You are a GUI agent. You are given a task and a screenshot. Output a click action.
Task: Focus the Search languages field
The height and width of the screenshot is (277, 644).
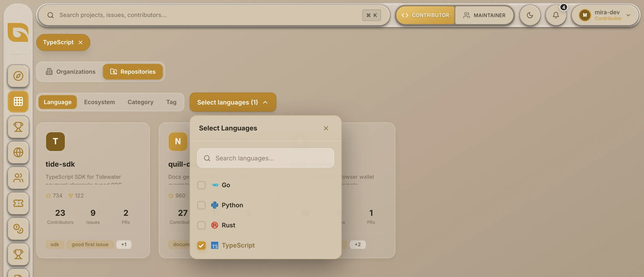pos(265,158)
